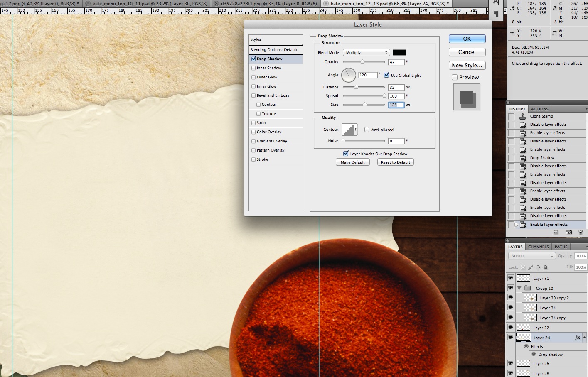Uncheck the Drop Shadow style checkbox
This screenshot has height=377, width=588.
coord(253,59)
